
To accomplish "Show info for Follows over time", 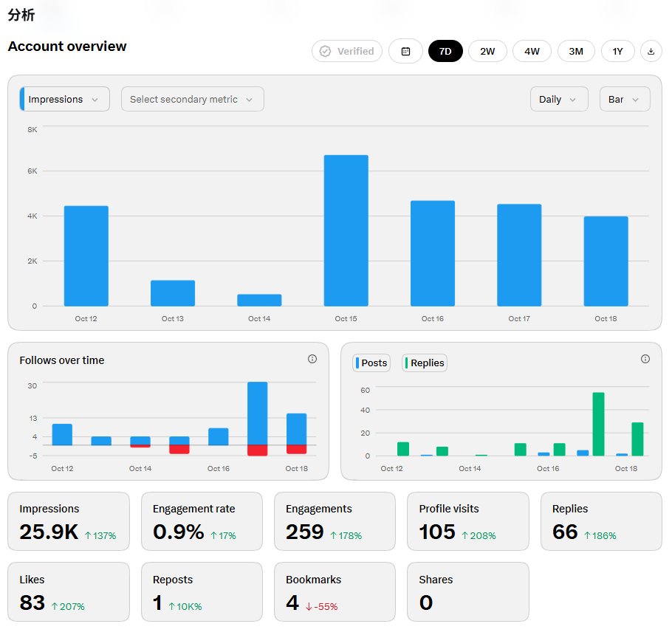I will (312, 359).
